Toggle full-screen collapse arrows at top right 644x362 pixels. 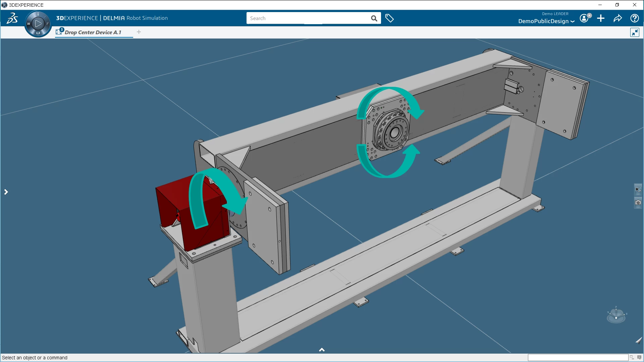point(635,33)
